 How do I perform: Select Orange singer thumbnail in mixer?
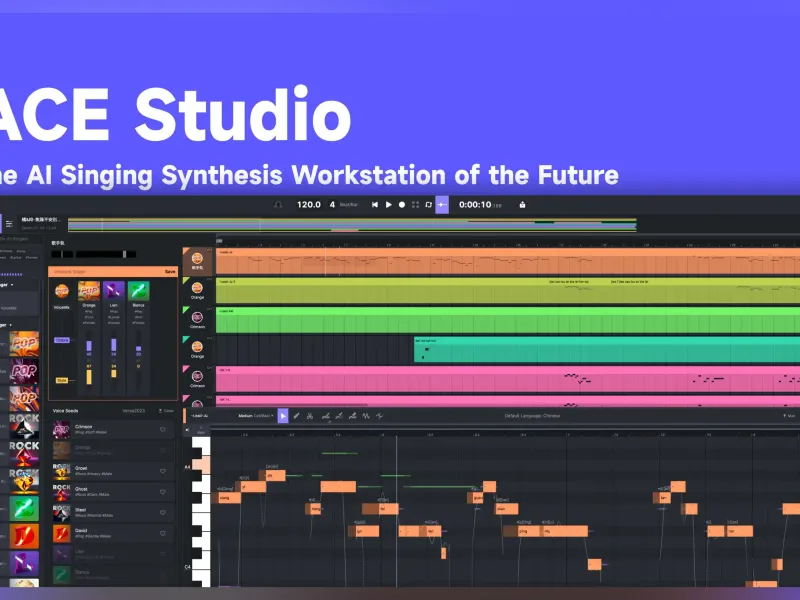click(x=89, y=291)
